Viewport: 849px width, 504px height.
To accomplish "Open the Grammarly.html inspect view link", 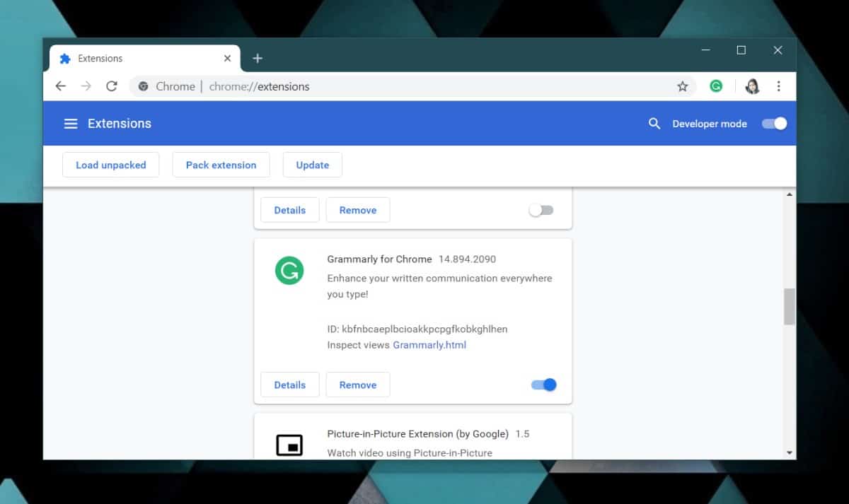I will [x=429, y=345].
